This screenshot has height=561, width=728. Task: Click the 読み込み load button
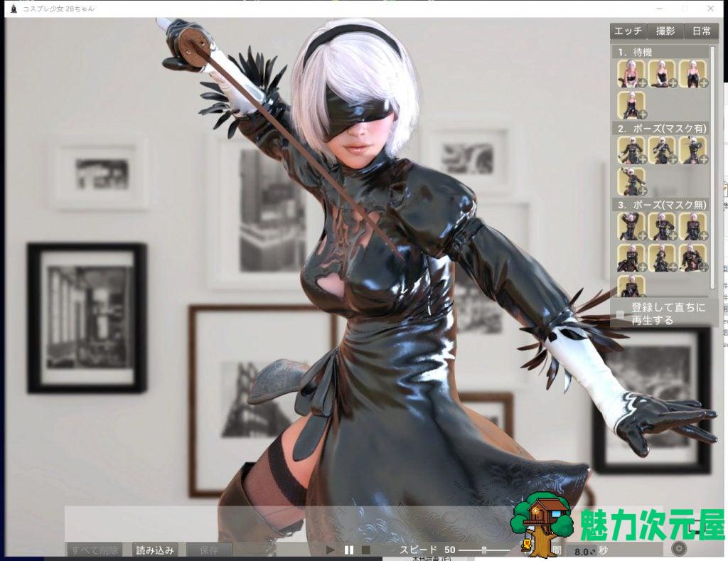coord(155,550)
